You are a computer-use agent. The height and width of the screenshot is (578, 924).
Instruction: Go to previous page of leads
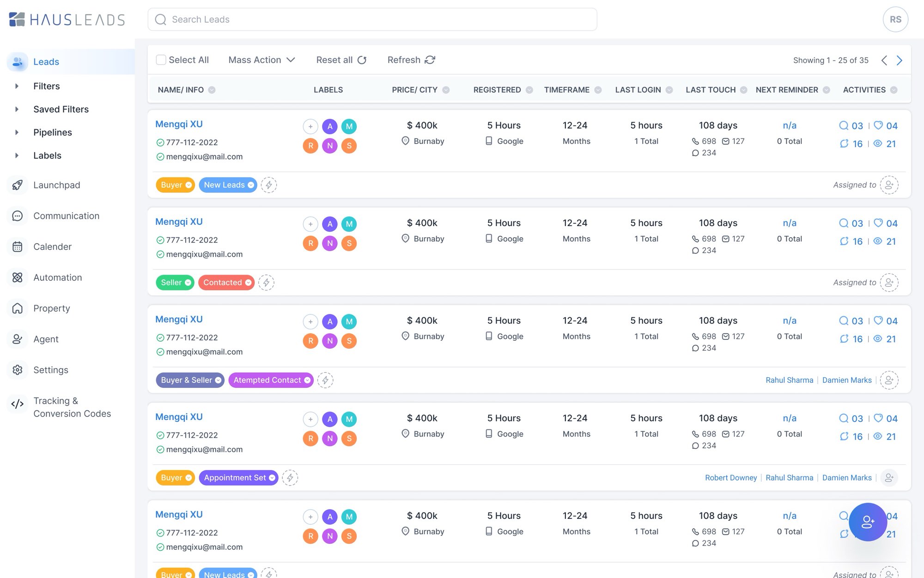click(x=884, y=61)
